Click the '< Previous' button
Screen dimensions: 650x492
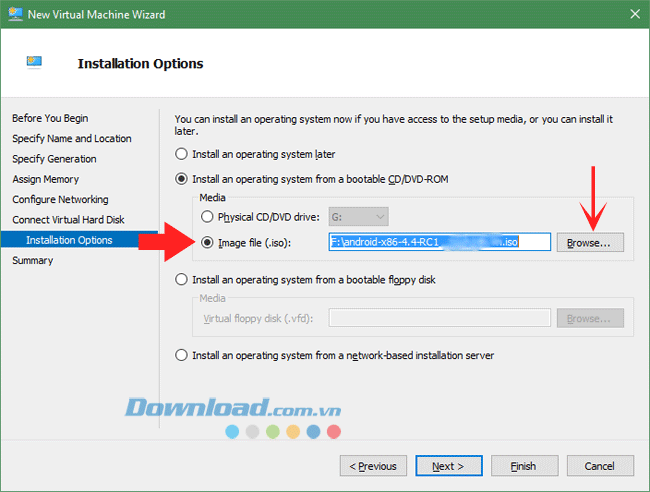(373, 466)
